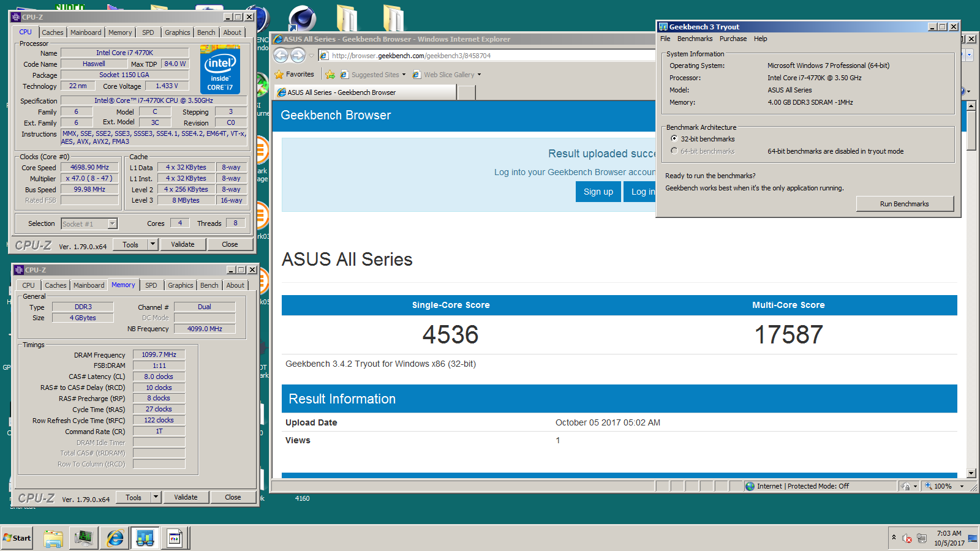Click the Start button
Image resolution: width=980 pixels, height=551 pixels.
coord(17,538)
